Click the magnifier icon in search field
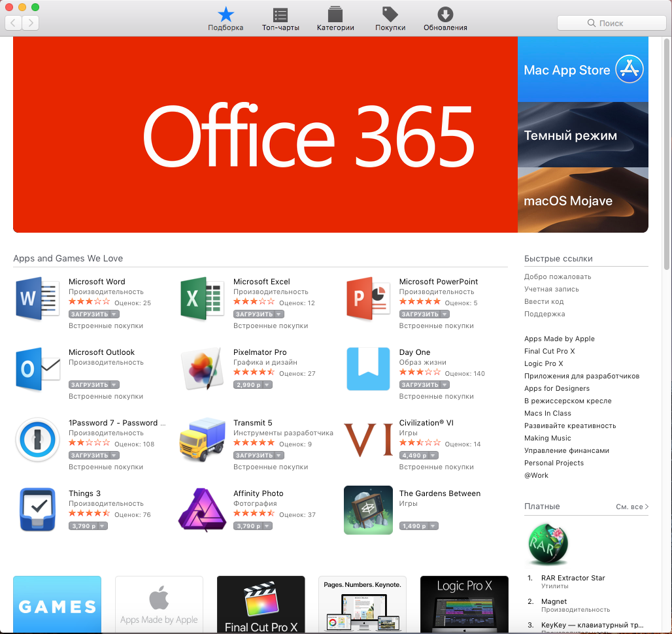 point(591,23)
